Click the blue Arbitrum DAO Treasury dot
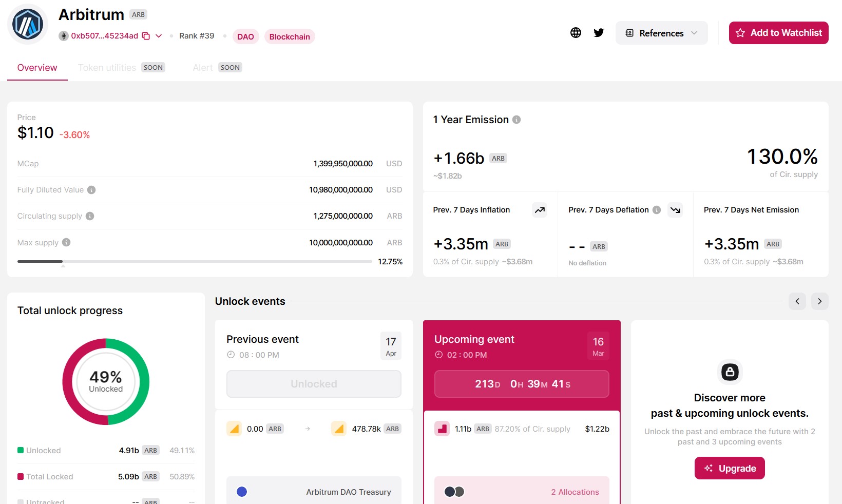This screenshot has height=504, width=842. pos(242,492)
